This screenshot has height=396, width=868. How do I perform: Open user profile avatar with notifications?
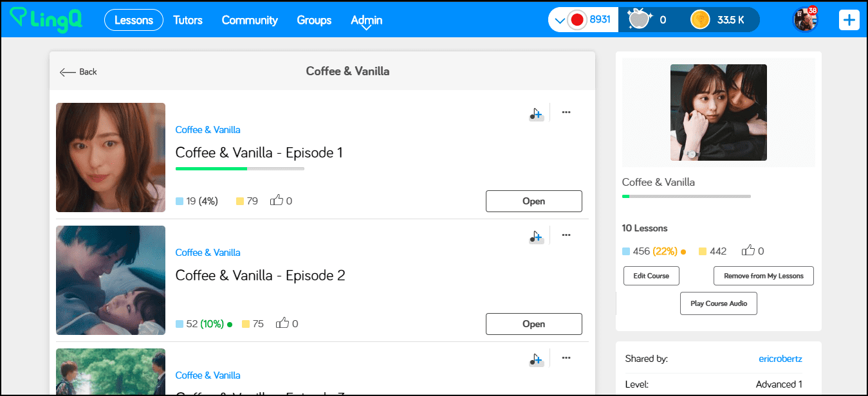click(x=804, y=20)
